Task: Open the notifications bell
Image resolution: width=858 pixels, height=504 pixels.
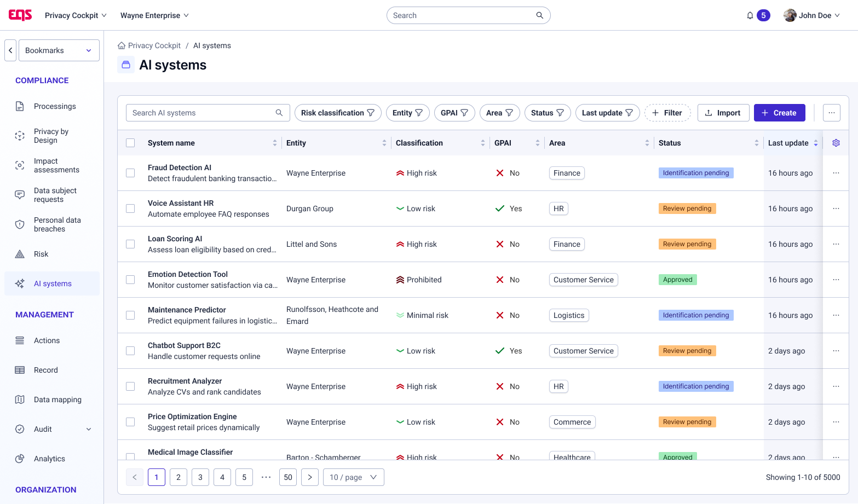Action: pyautogui.click(x=750, y=15)
